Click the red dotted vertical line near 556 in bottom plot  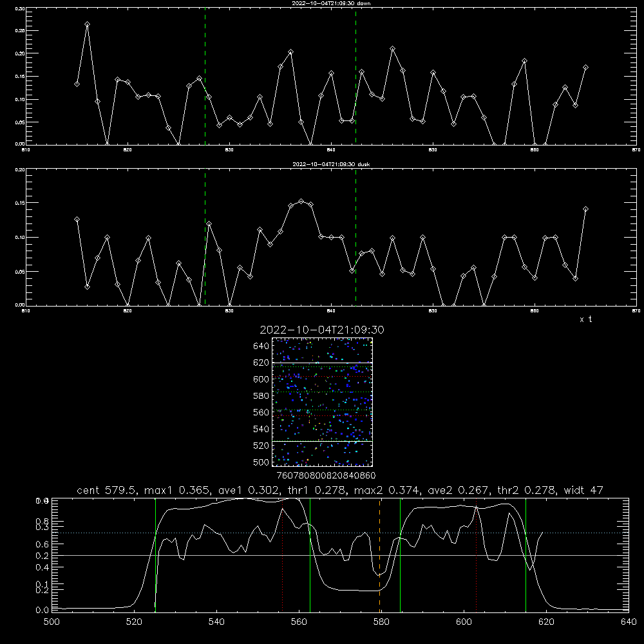click(x=283, y=555)
